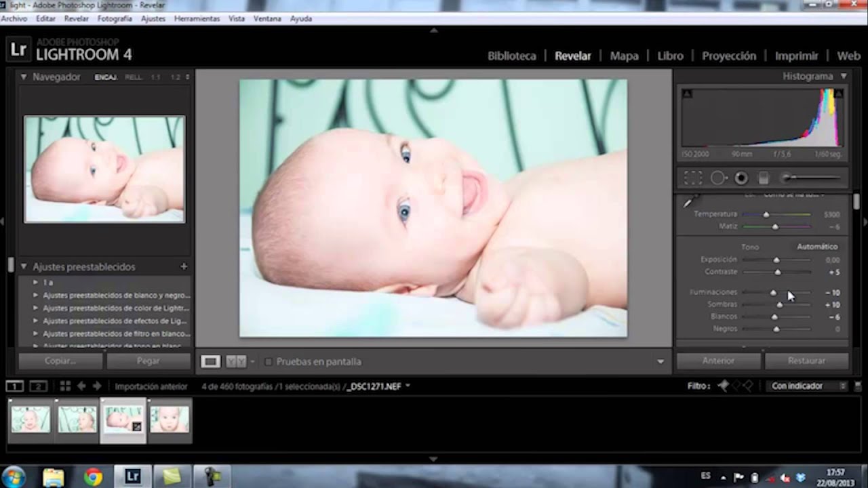Toggle shadow clipping indicator in histogram
Viewport: 868px width, 488px height.
(687, 94)
